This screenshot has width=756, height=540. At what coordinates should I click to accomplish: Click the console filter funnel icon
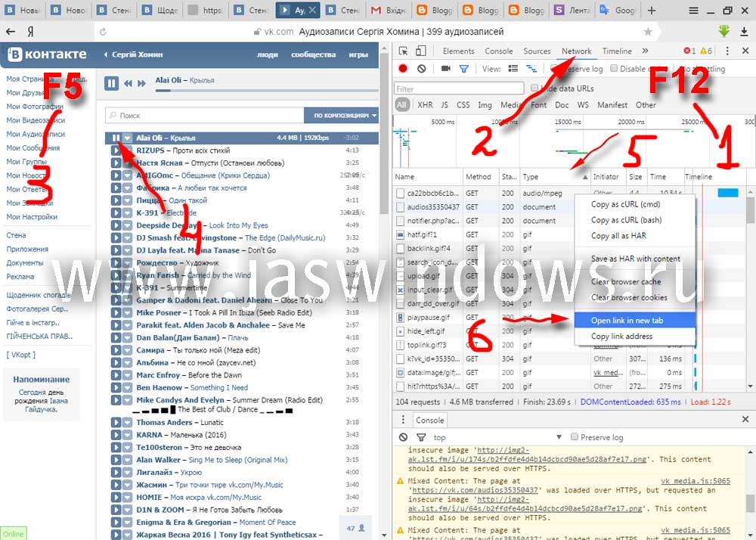(x=421, y=437)
